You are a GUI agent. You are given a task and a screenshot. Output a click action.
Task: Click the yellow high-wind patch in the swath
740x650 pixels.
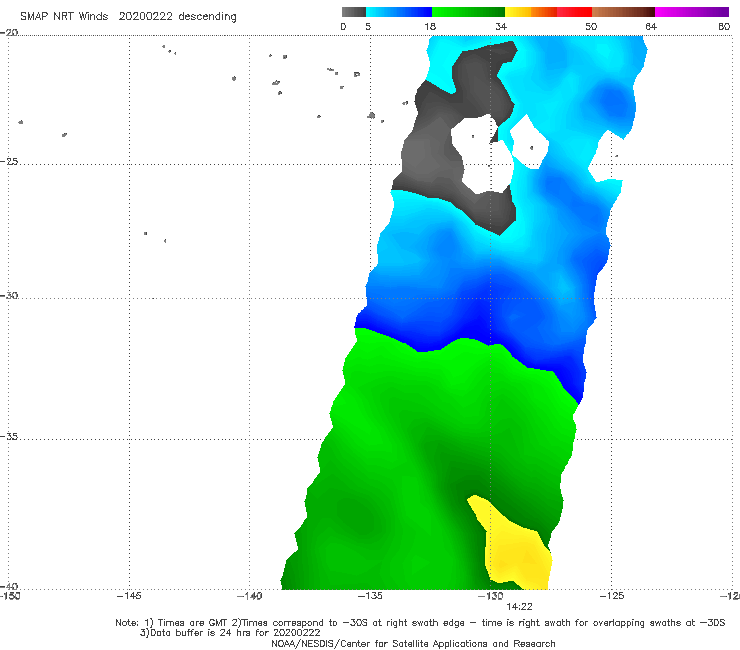point(514,548)
